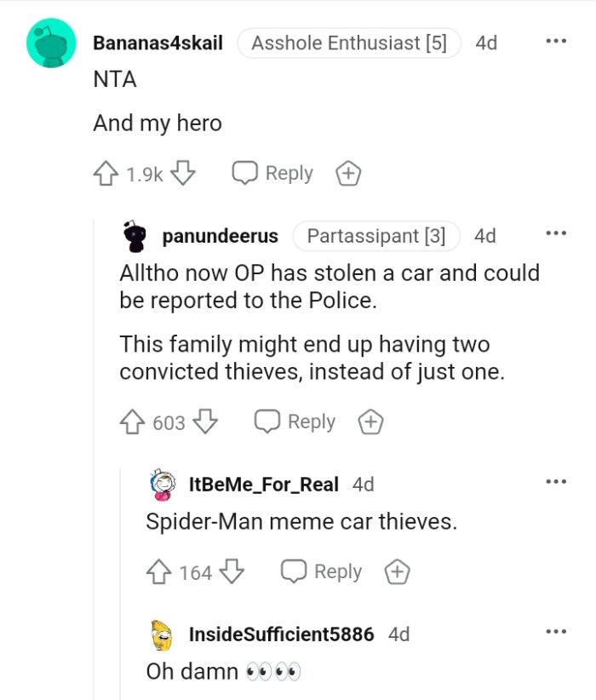The width and height of the screenshot is (596, 700).
Task: Open the overflow menu on Bananas4skail's comment
Action: click(556, 40)
